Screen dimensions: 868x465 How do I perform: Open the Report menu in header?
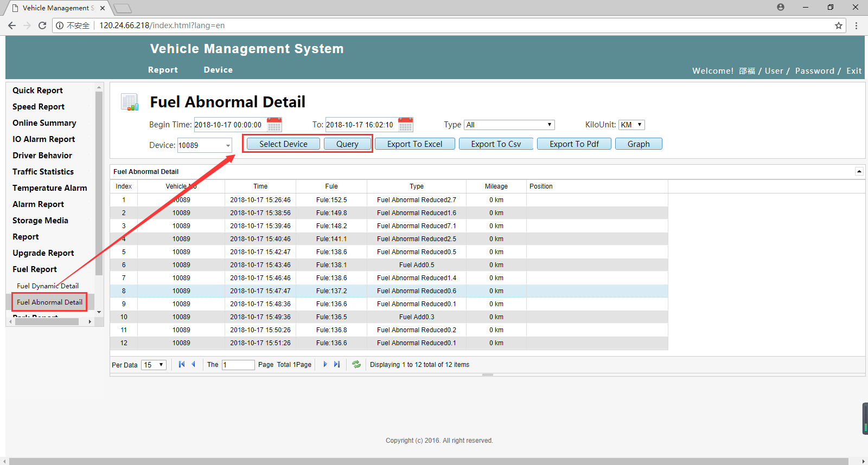click(x=163, y=70)
